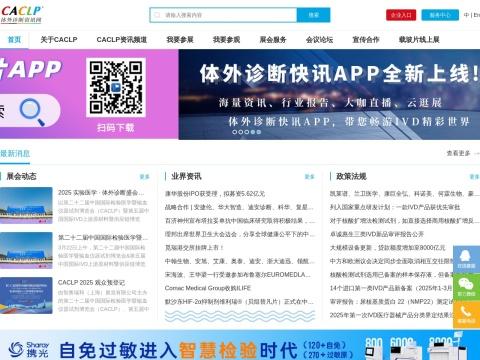
Task: Open policy item 2025年第一次IVD医疗器械产品分类
Action: (391, 315)
